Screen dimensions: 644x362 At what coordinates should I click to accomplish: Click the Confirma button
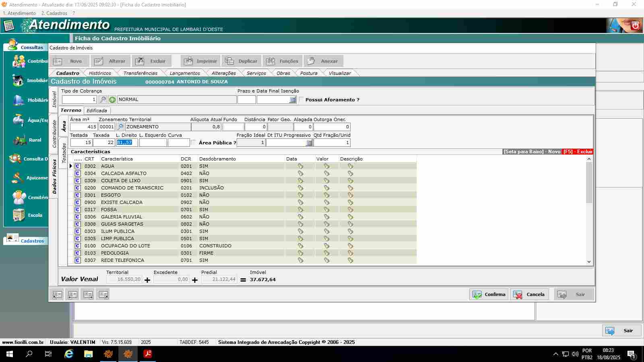[489, 294]
